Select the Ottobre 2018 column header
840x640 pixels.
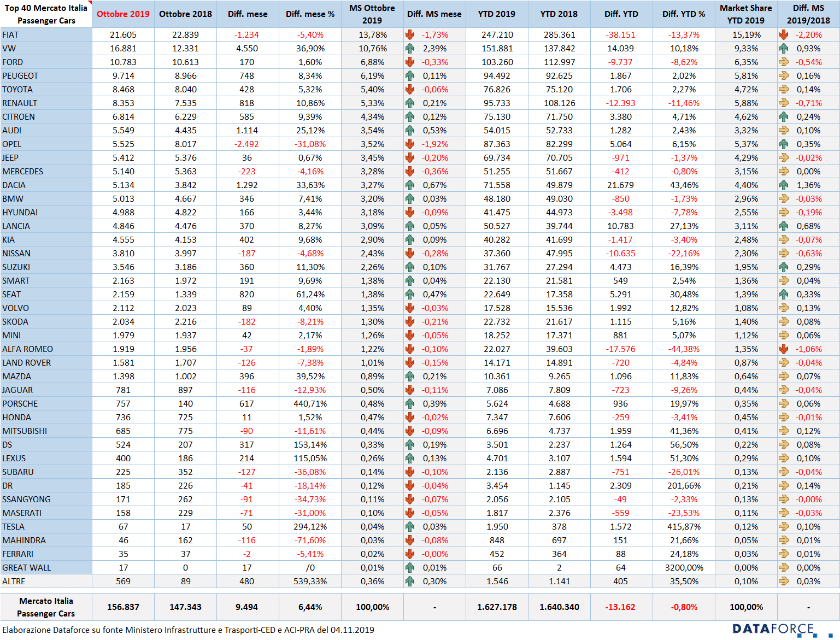[x=185, y=14]
